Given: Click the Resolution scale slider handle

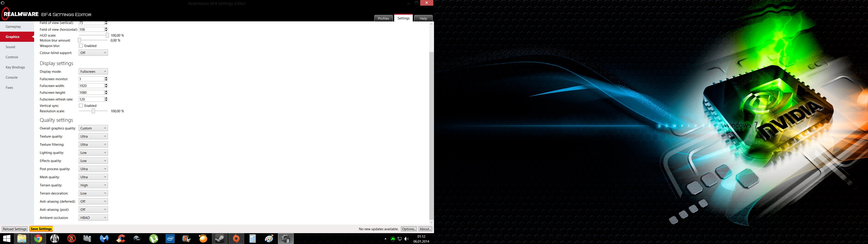Looking at the screenshot, I should 93,111.
